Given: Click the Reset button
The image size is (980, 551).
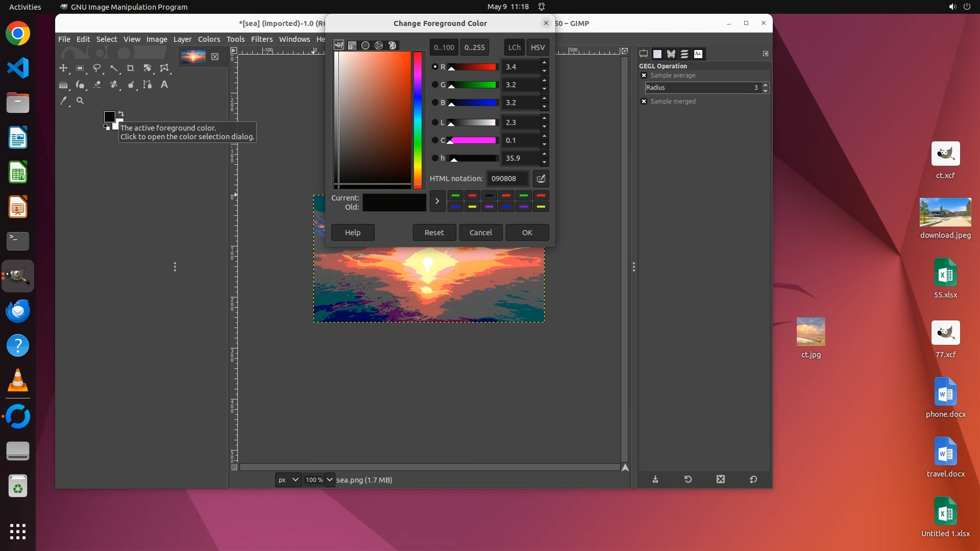Looking at the screenshot, I should 434,233.
